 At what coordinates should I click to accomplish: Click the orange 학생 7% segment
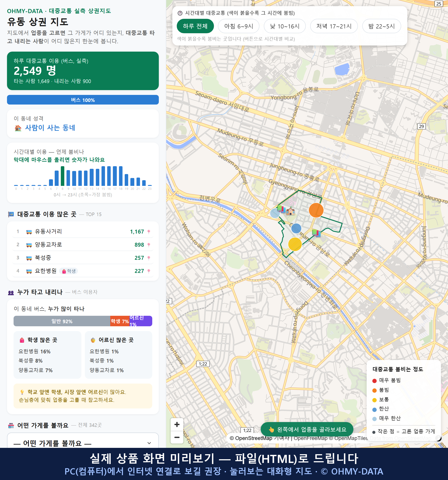(x=120, y=321)
